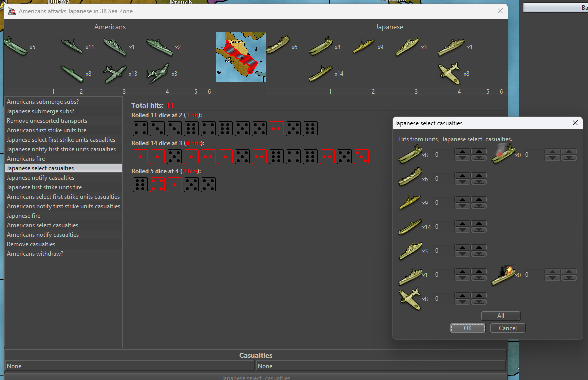
Task: Increase submarine x14 casualties by one
Action: (463, 223)
